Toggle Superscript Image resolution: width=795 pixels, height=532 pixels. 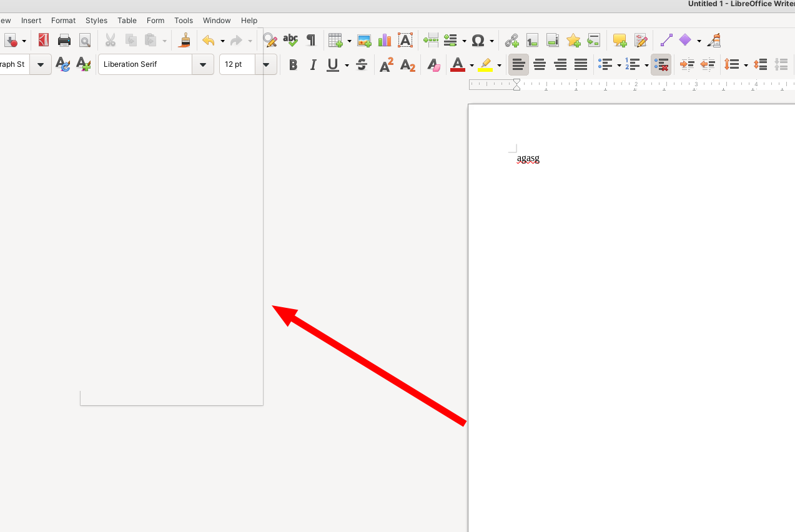[x=387, y=64]
